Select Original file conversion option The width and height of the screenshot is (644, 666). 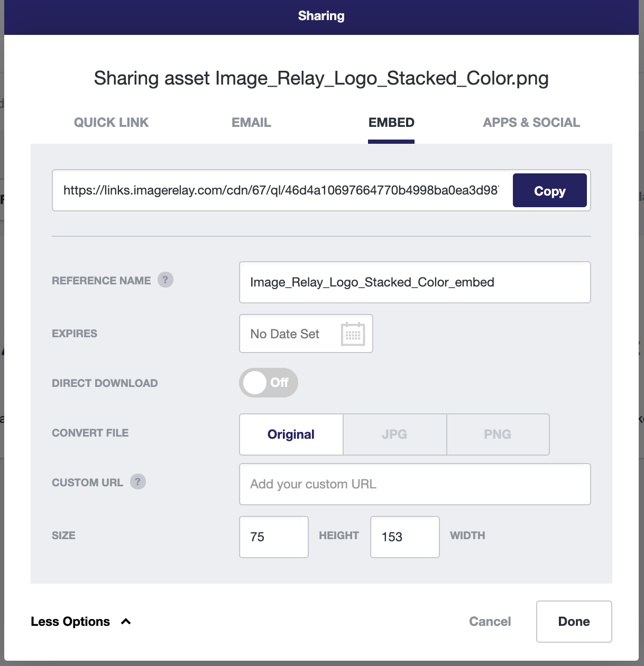point(291,434)
